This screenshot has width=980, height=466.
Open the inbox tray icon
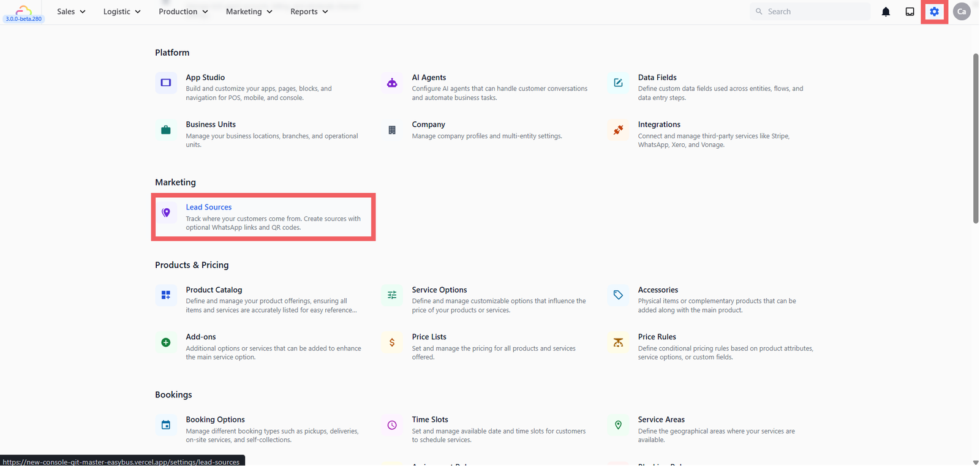pyautogui.click(x=910, y=12)
